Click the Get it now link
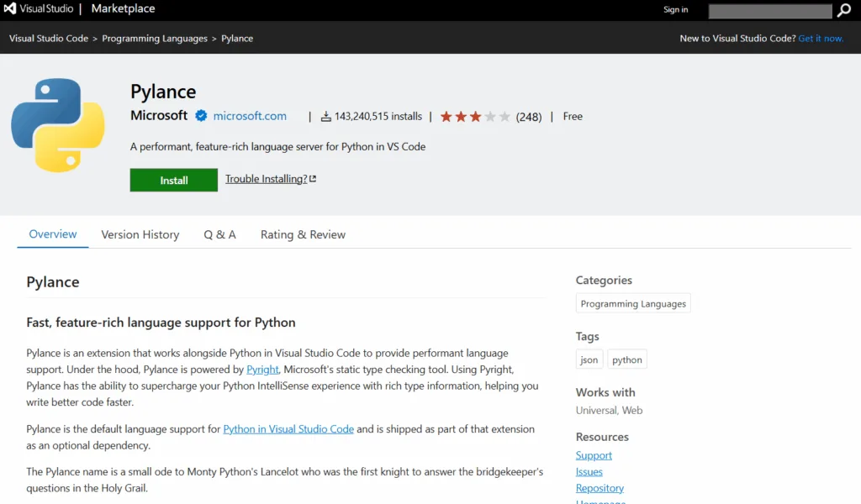The height and width of the screenshot is (504, 861). click(821, 39)
